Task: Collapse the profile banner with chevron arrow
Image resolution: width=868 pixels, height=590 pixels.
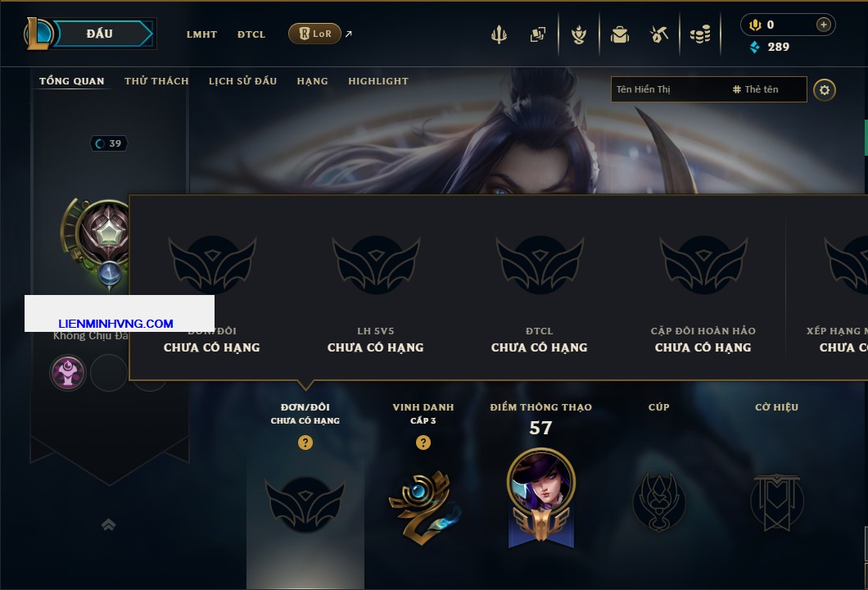Action: click(x=108, y=524)
